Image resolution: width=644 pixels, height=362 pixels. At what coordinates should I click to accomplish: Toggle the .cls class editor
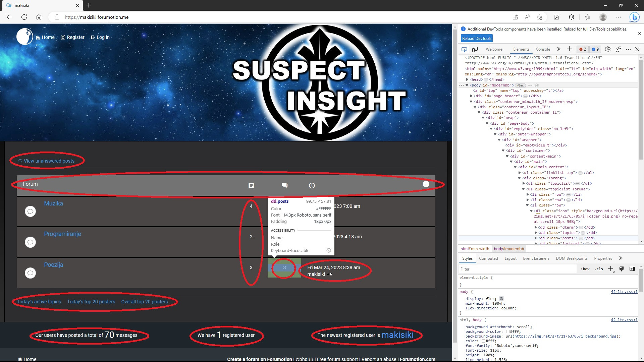(x=599, y=269)
